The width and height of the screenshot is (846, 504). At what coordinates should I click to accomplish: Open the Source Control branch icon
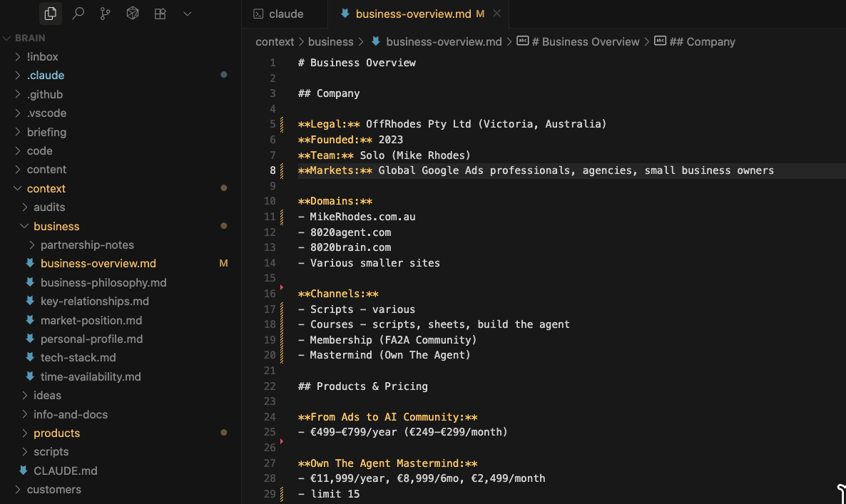click(x=105, y=13)
